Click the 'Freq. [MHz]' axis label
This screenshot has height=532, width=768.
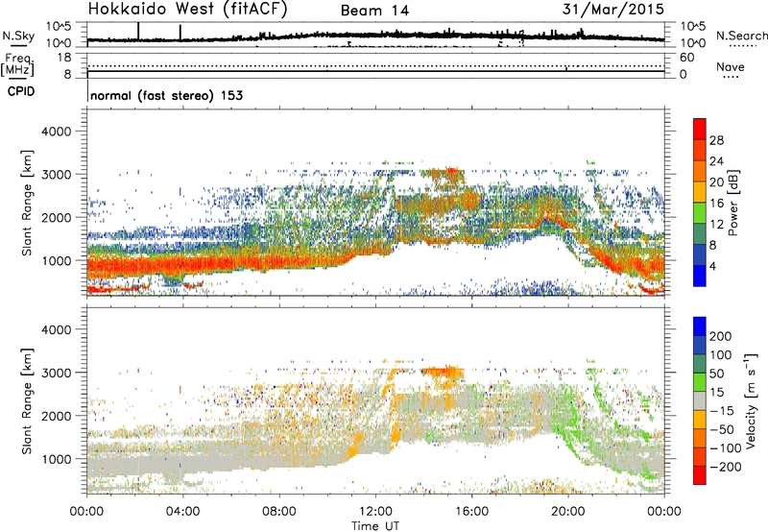coord(18,65)
